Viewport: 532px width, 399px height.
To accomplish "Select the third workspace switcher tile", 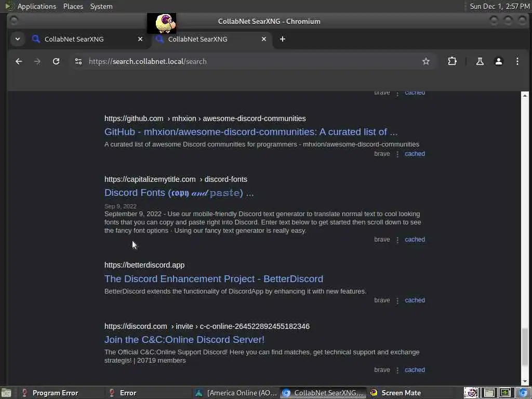I will point(505,393).
